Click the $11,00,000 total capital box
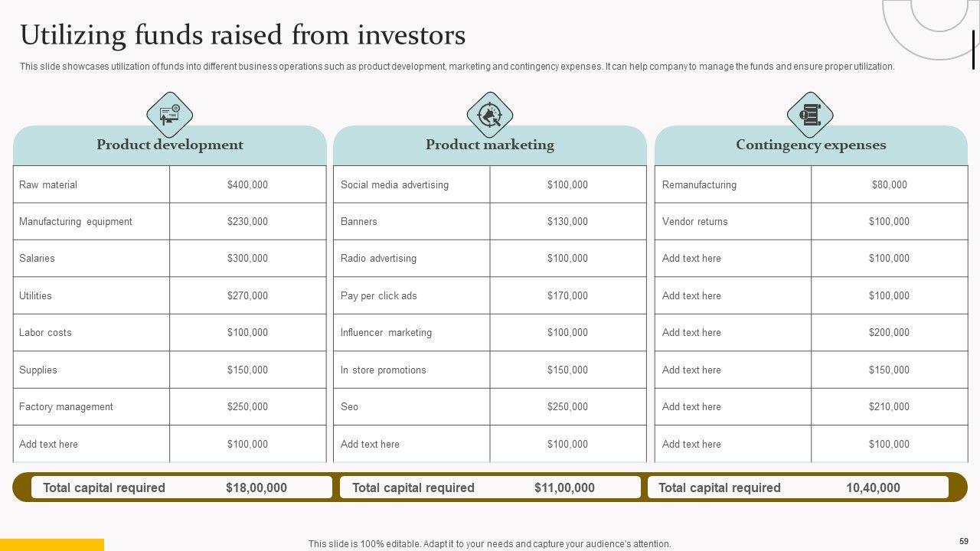This screenshot has width=980, height=551. tap(490, 487)
